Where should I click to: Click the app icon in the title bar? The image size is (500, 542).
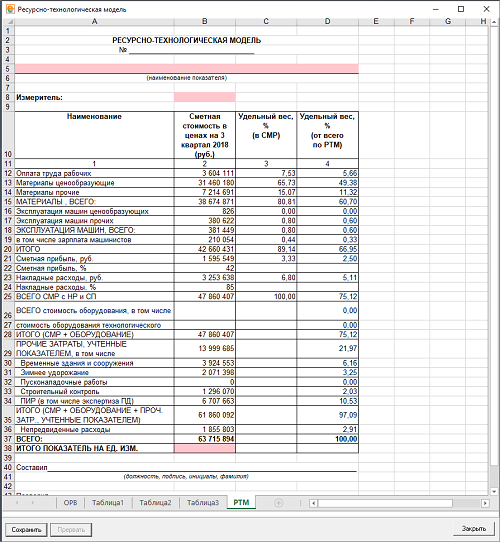[10, 9]
